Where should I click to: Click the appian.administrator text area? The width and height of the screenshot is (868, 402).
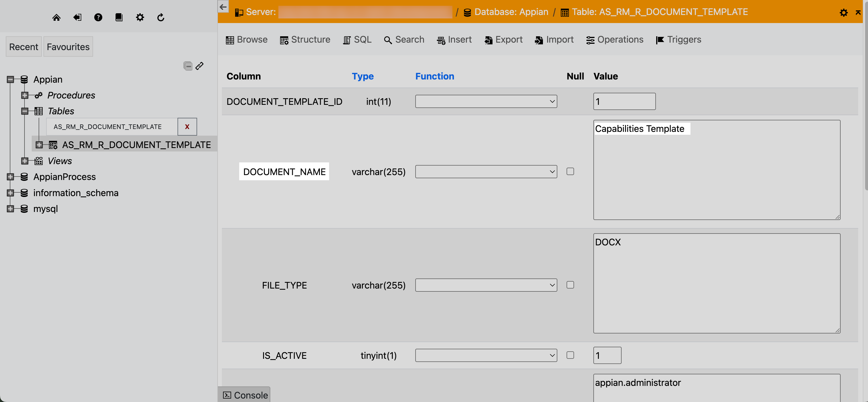coord(717,388)
